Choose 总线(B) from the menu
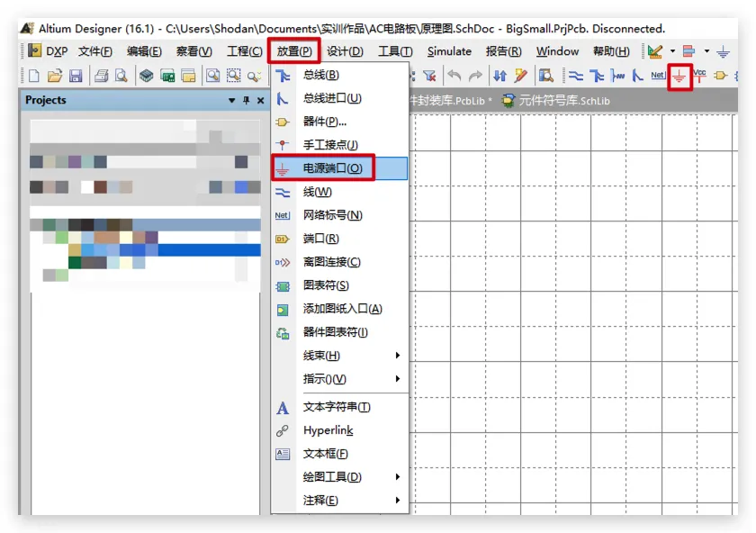The image size is (756, 533). tap(340, 75)
